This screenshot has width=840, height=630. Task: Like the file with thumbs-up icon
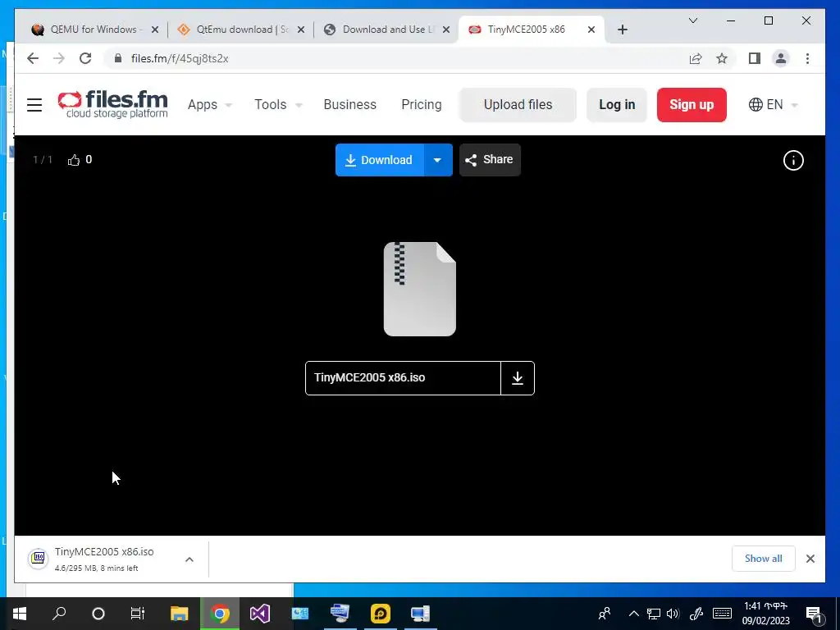point(73,160)
